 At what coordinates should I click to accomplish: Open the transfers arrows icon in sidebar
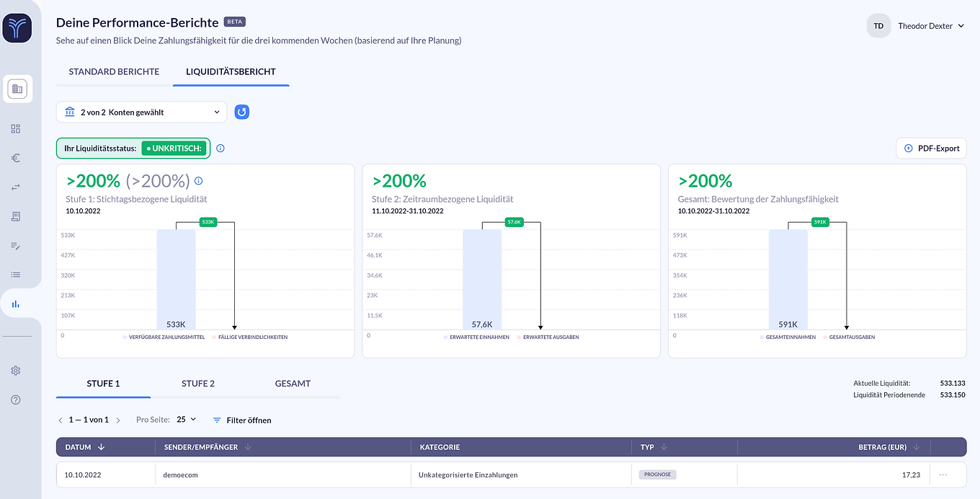[x=16, y=187]
